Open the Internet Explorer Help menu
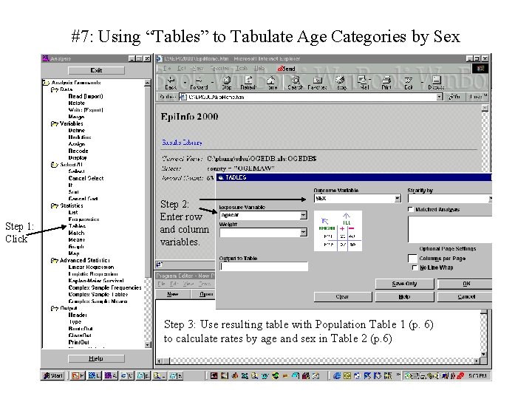 (259, 68)
